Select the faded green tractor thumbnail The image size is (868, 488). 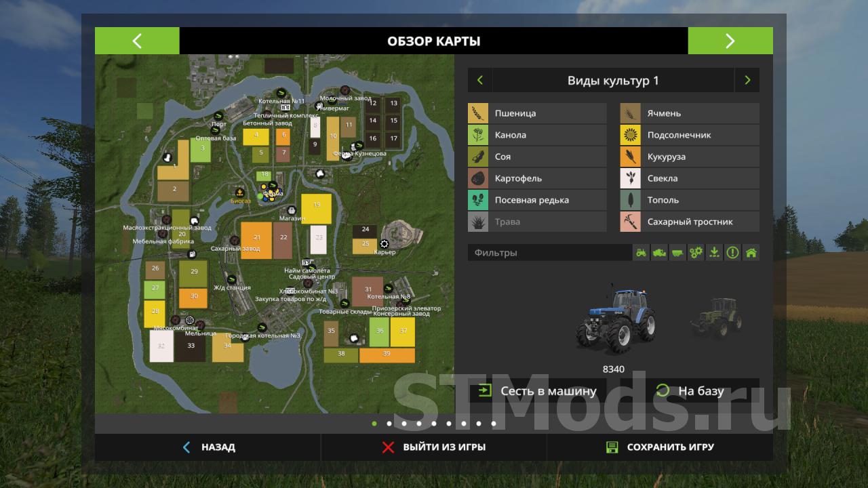point(717,318)
